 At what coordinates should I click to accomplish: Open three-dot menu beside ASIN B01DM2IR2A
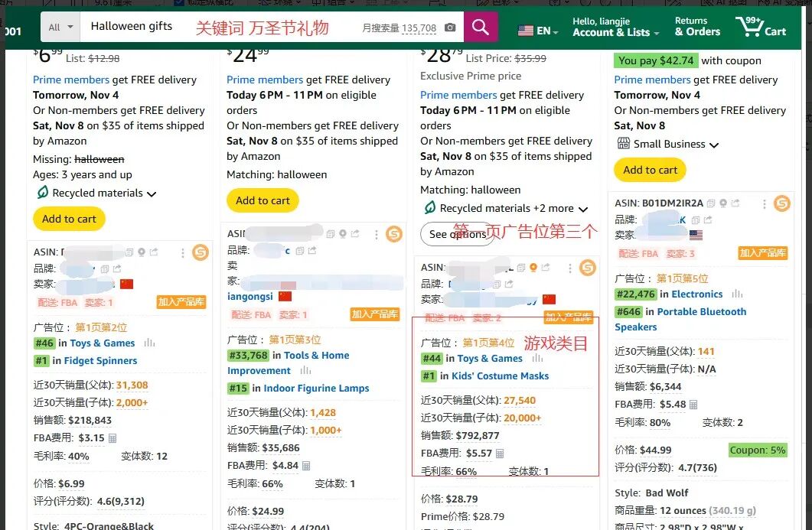point(765,204)
